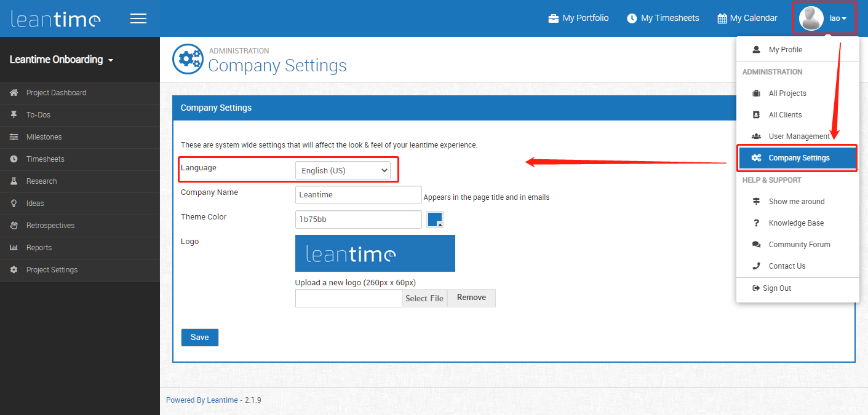868x415 pixels.
Task: Open My Portfolio from top bar
Action: (x=578, y=18)
